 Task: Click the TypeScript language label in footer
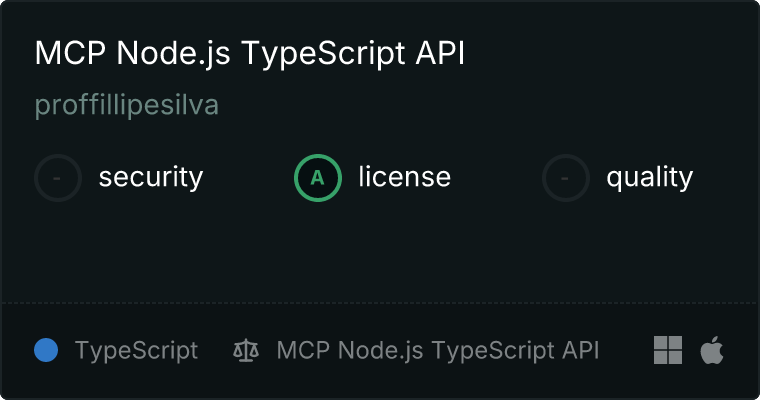(136, 350)
